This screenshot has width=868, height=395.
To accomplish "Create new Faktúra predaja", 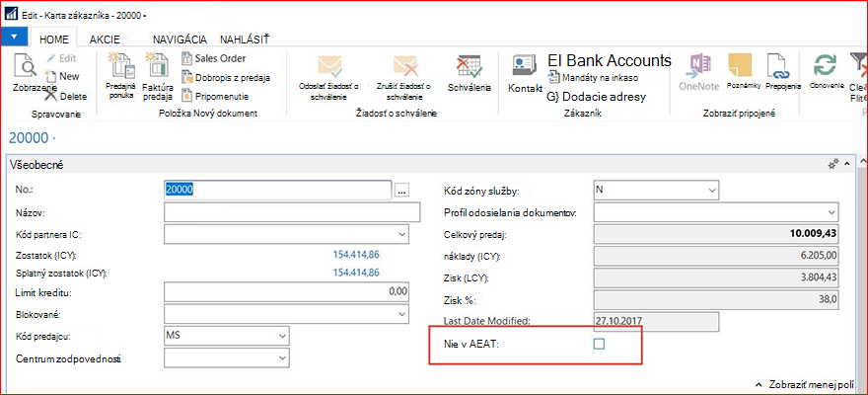I will [x=157, y=66].
